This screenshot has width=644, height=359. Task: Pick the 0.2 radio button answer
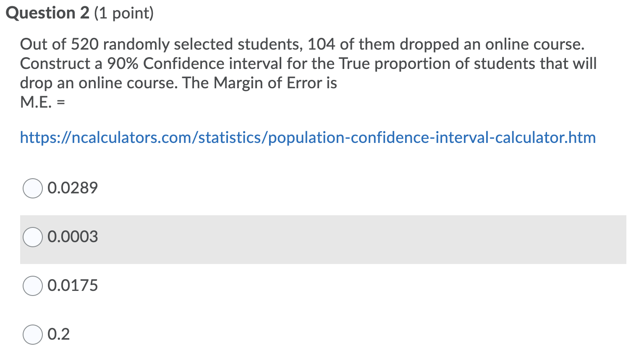[x=32, y=335]
